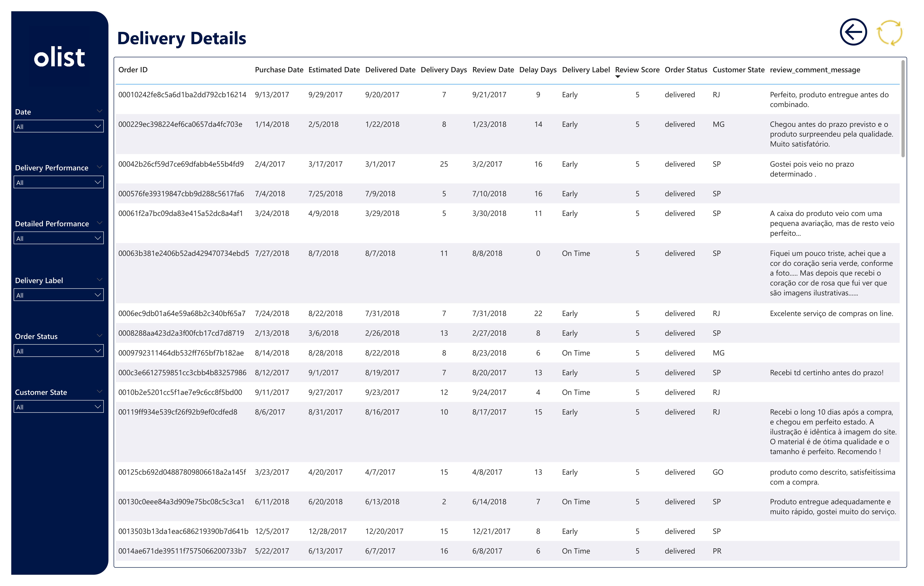
Task: Select order ID 00042b26cf59d7ce69dfabb4e55b4fd9
Action: tap(181, 164)
